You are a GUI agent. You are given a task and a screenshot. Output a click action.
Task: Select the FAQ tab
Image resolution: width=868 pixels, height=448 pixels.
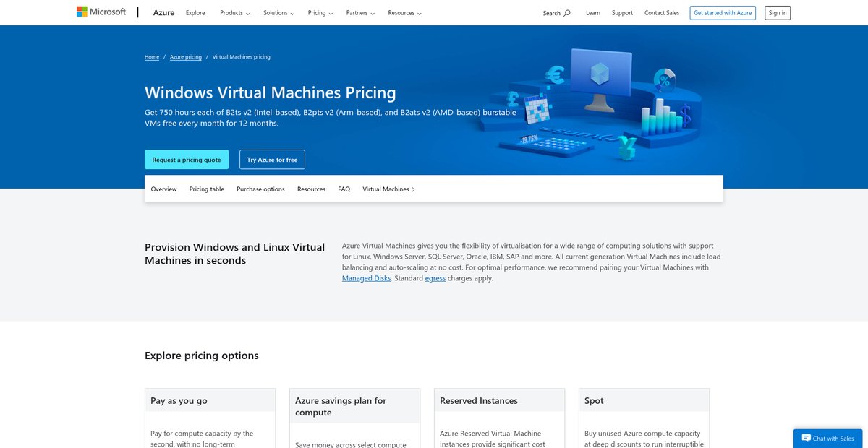(344, 189)
